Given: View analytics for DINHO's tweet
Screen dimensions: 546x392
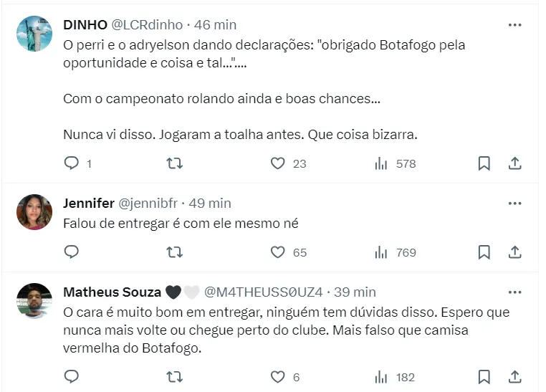Looking at the screenshot, I should point(381,163).
